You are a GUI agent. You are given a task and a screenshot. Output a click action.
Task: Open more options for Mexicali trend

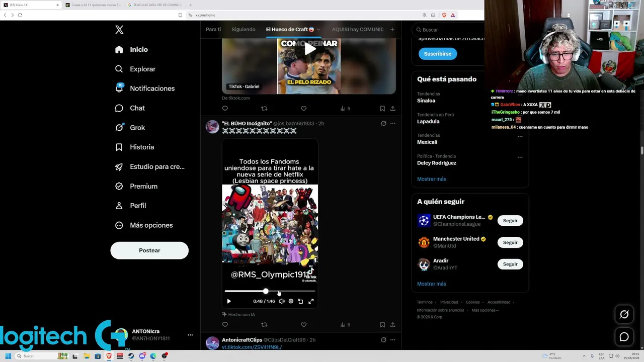[x=520, y=136]
